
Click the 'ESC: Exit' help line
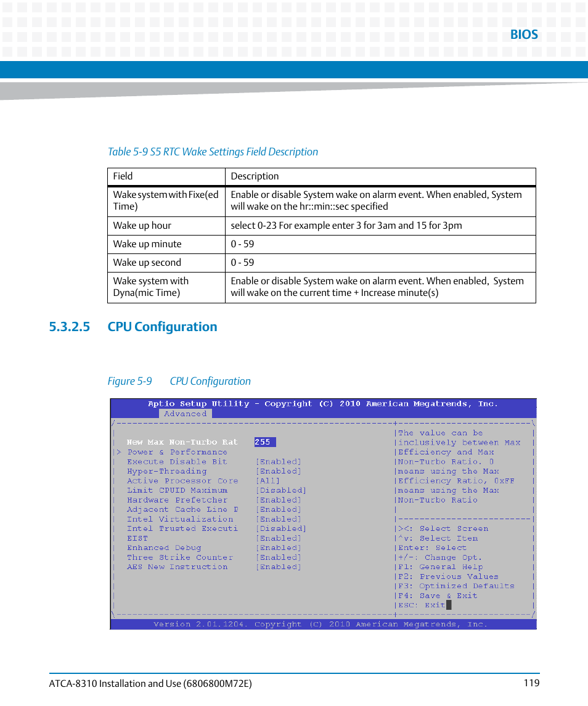tap(422, 605)
